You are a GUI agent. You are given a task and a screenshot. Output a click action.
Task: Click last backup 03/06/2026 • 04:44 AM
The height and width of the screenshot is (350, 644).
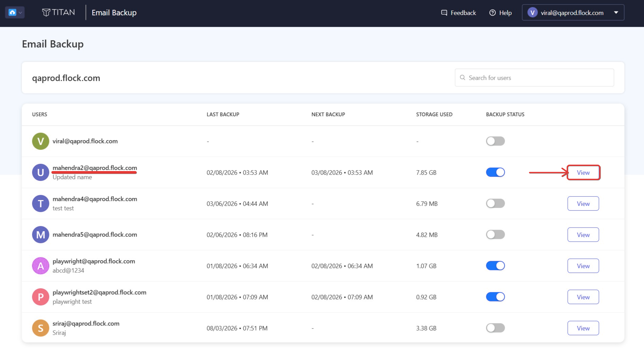237,204
